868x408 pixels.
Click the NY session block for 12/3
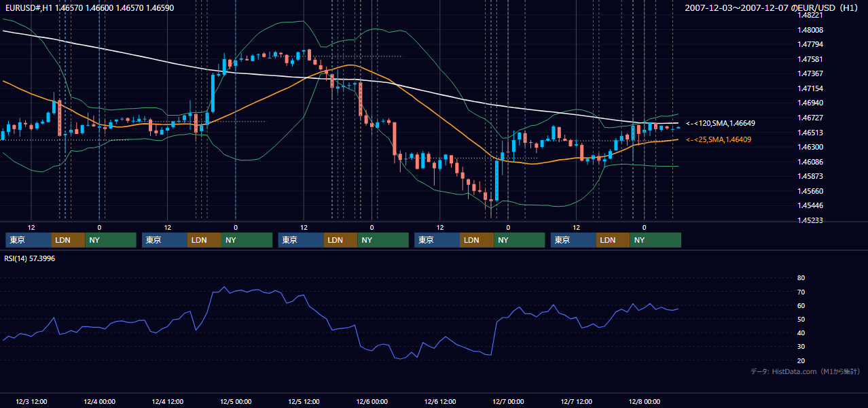(111, 240)
